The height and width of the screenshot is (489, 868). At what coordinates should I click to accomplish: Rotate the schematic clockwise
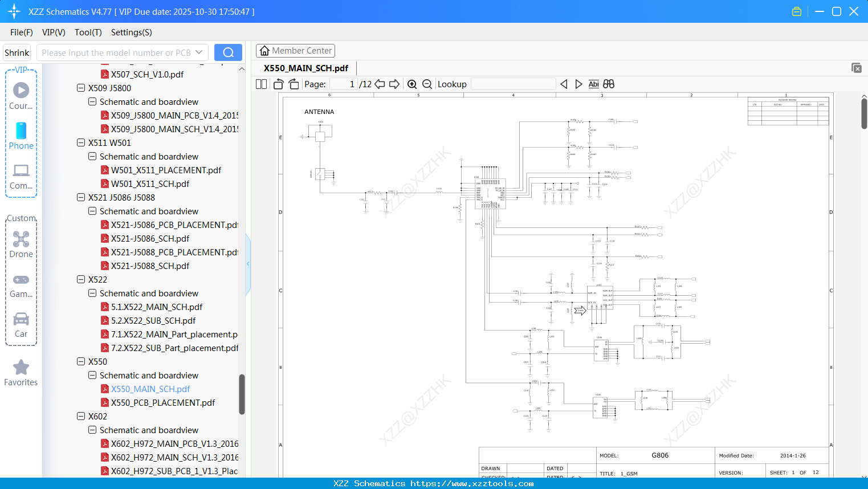click(293, 84)
